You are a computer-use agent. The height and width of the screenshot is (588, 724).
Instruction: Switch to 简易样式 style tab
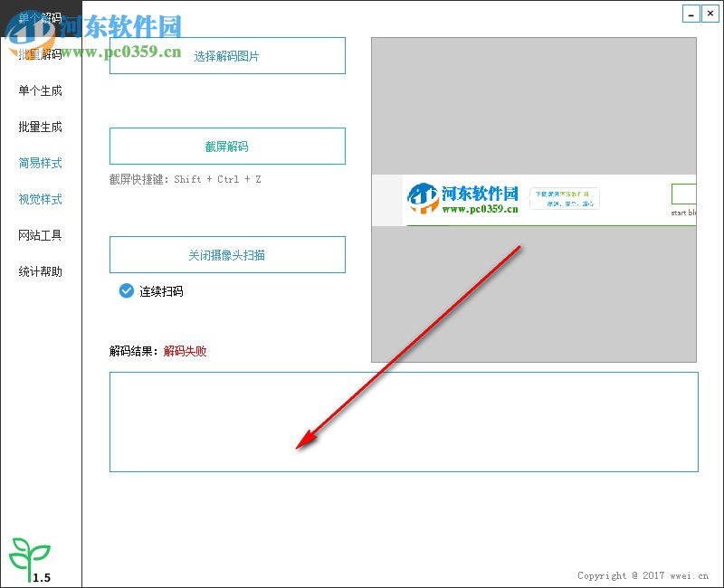pyautogui.click(x=39, y=163)
